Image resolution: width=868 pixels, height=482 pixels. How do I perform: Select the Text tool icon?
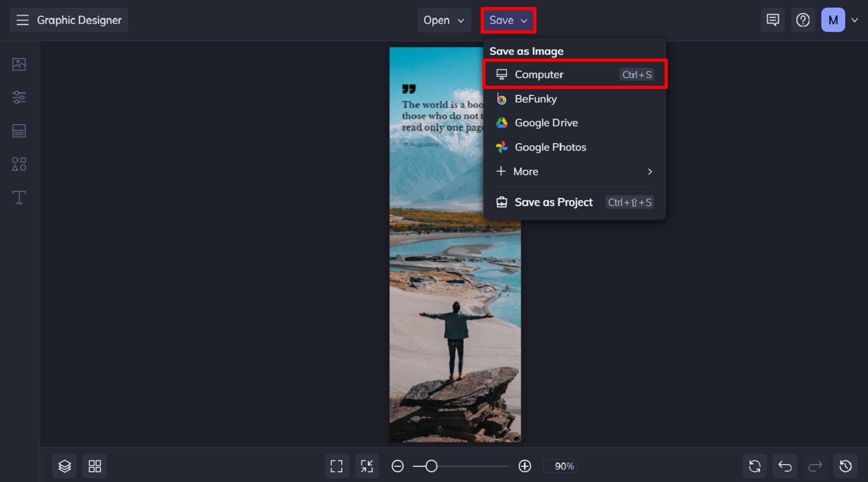(x=19, y=197)
